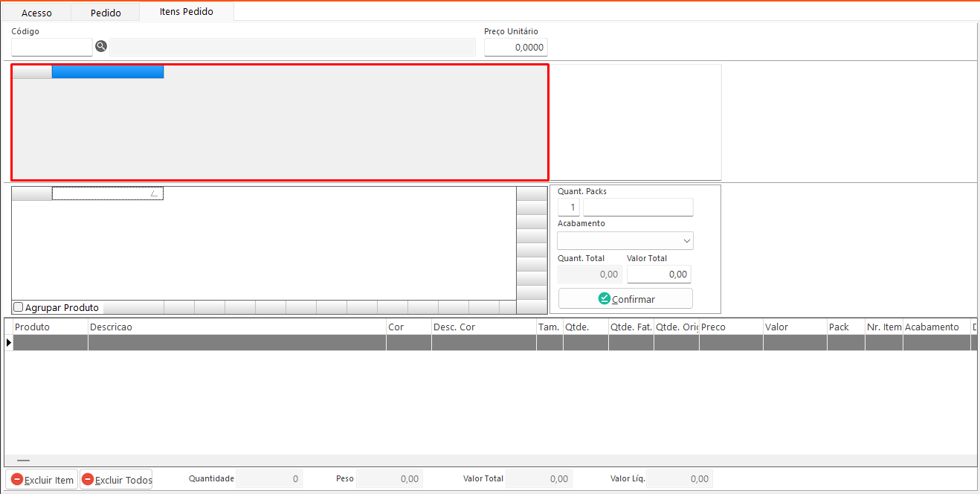The width and height of the screenshot is (980, 494).
Task: Click the row indicator arrow in items grid
Action: (9, 342)
